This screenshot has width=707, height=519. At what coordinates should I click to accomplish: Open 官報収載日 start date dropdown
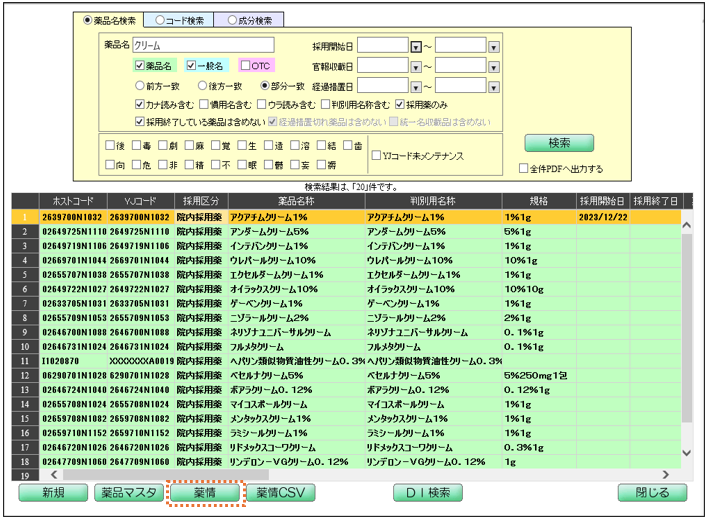coord(416,66)
